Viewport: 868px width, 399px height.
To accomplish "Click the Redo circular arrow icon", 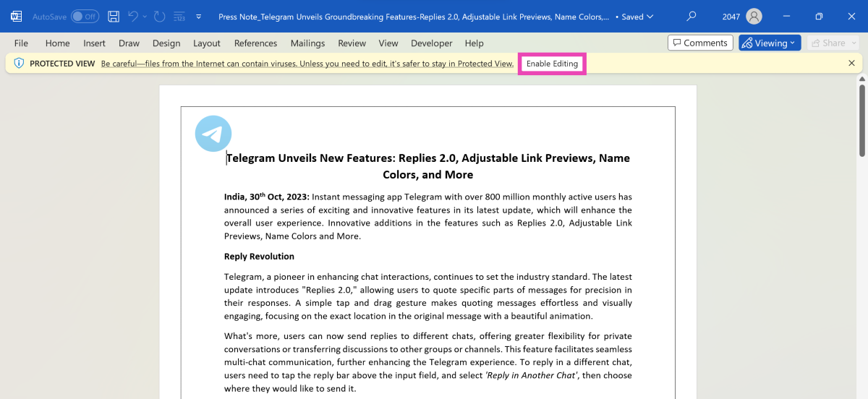I will click(159, 16).
